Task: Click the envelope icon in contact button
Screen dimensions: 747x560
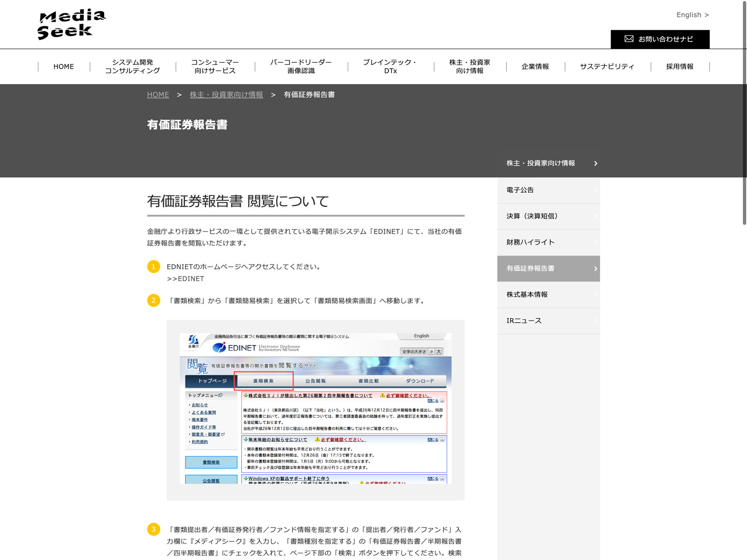Action: pos(629,39)
